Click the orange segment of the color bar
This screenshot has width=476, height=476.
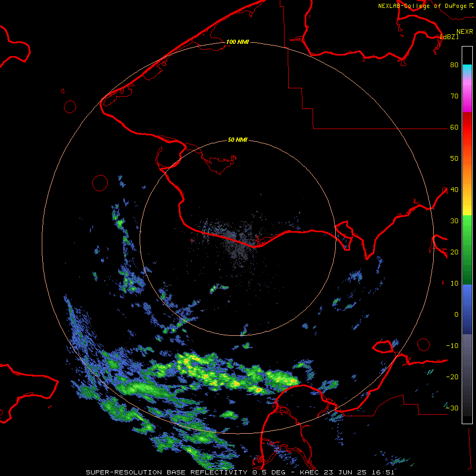467,170
